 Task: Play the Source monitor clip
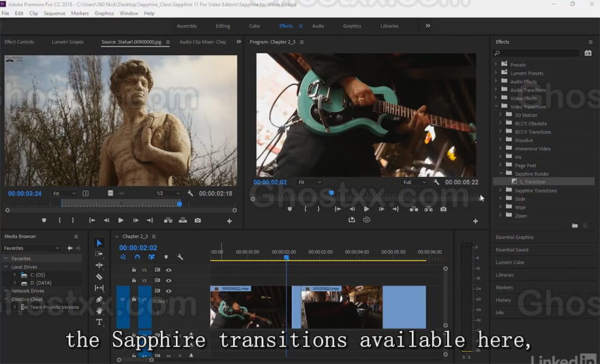[121, 220]
